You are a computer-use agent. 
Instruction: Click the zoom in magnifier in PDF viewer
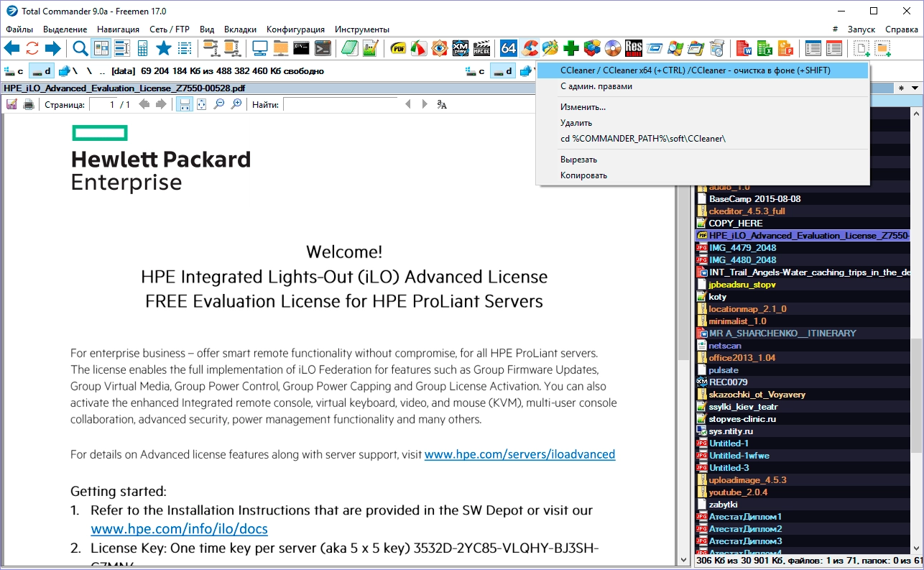[236, 104]
